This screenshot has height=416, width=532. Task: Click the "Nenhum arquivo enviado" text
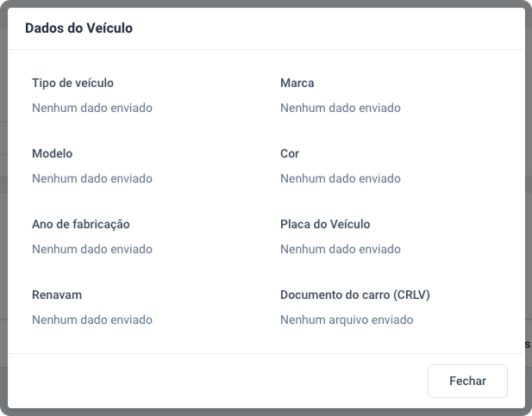[x=347, y=320]
